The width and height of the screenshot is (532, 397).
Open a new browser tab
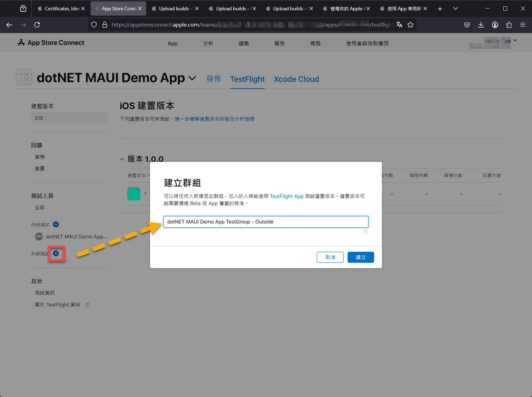pos(440,8)
